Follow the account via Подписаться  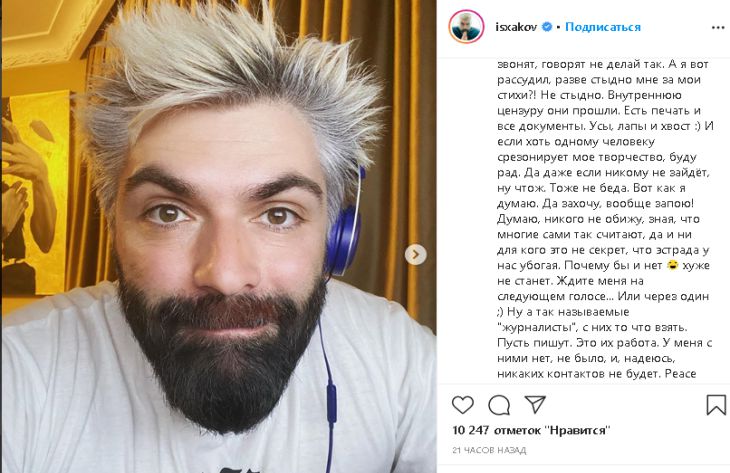pos(603,27)
